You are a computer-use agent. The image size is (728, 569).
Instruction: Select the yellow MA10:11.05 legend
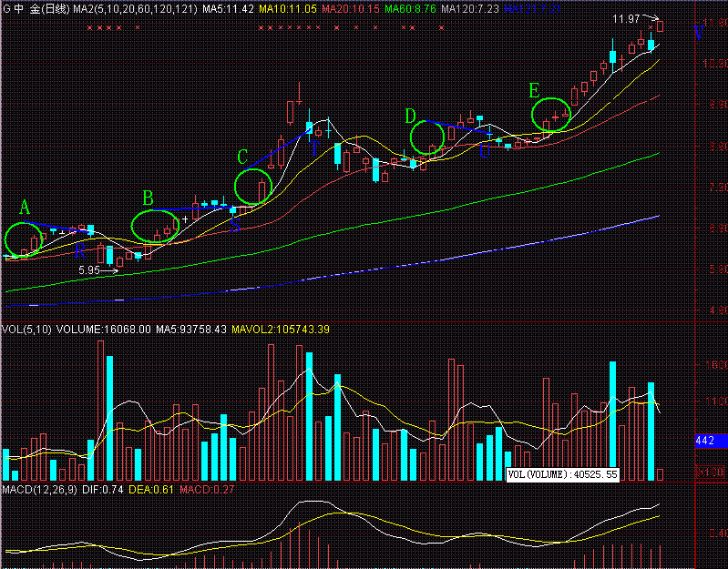coord(289,8)
